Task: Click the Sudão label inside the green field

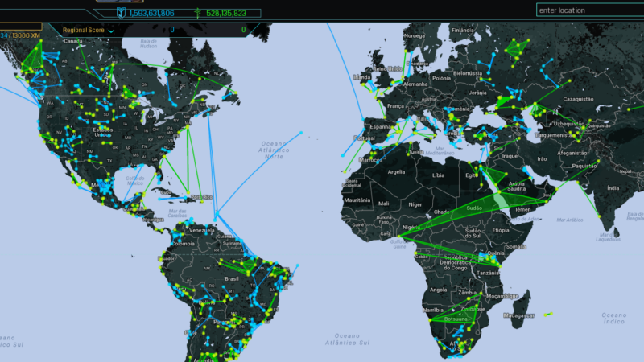Action: [x=474, y=208]
